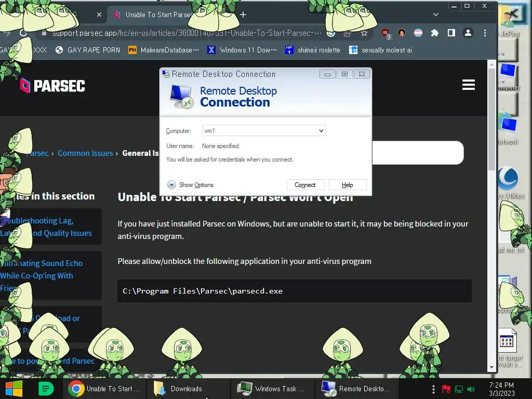Open the uBlock Origin extension icon
The width and height of the screenshot is (532, 399).
click(385, 33)
